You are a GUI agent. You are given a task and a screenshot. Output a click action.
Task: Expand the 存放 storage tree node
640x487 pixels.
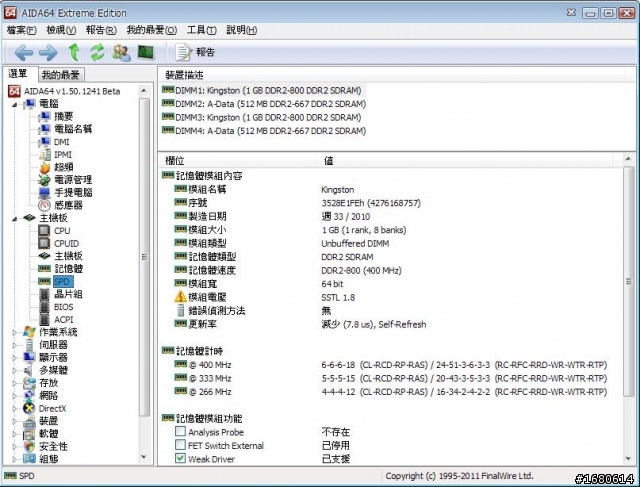[14, 383]
